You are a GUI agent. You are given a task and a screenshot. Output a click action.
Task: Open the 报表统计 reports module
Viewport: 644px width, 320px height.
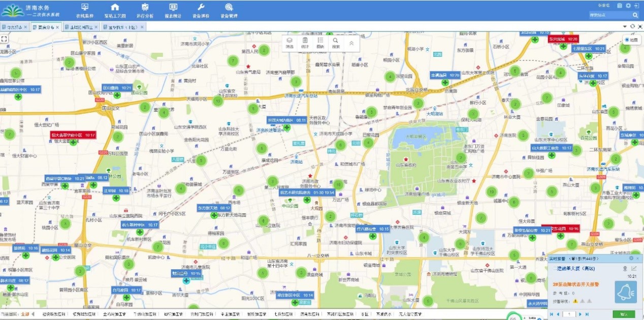tap(173, 10)
